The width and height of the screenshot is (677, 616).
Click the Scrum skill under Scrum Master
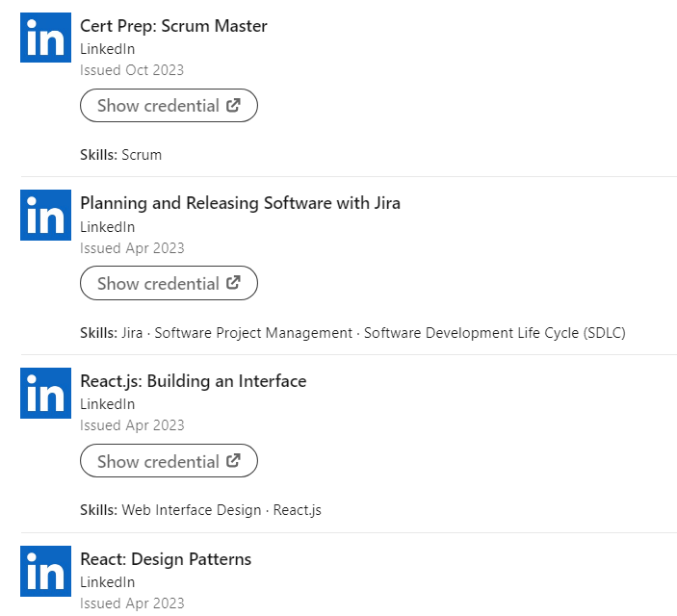click(x=142, y=155)
